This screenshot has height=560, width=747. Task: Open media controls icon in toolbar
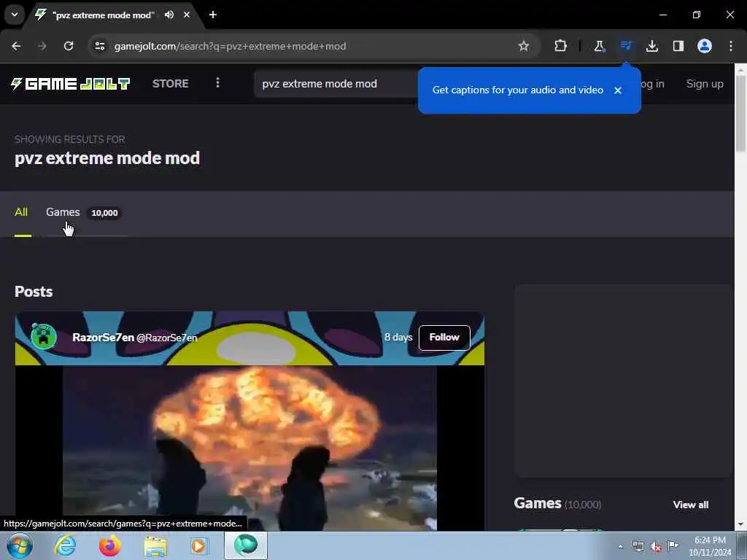pyautogui.click(x=625, y=46)
